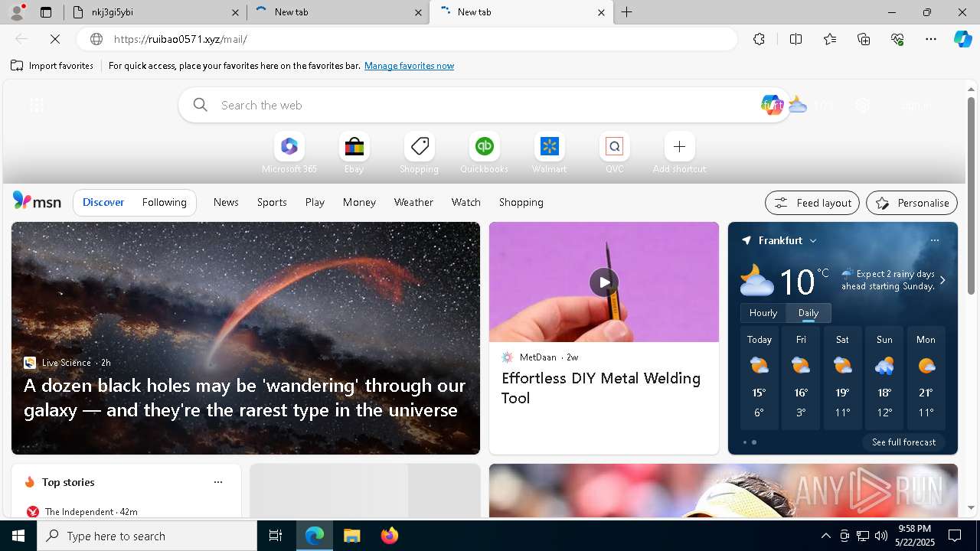The height and width of the screenshot is (551, 980).
Task: Click the Feed layout button
Action: 812,203
